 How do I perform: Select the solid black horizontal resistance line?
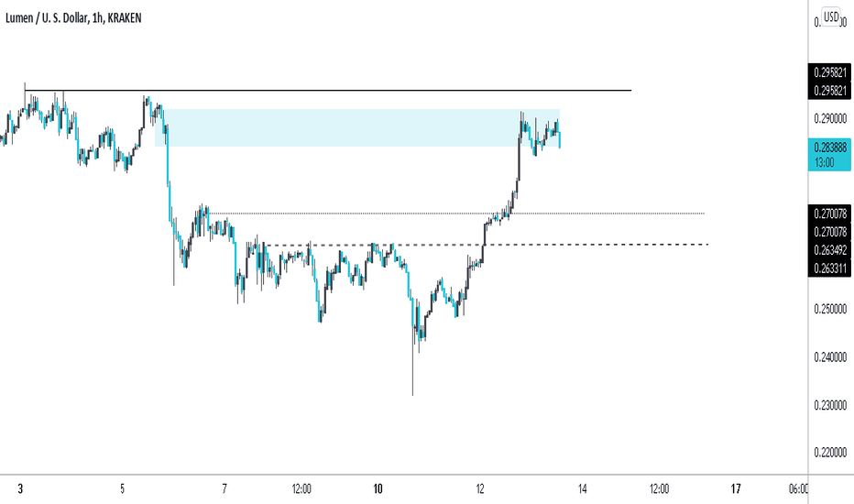tap(328, 90)
